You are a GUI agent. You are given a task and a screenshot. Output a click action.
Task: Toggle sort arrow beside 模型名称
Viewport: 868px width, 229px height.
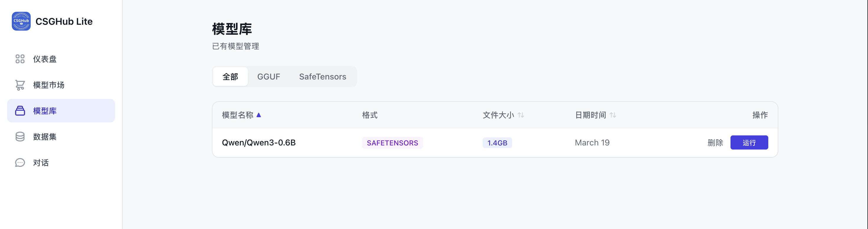tap(259, 115)
